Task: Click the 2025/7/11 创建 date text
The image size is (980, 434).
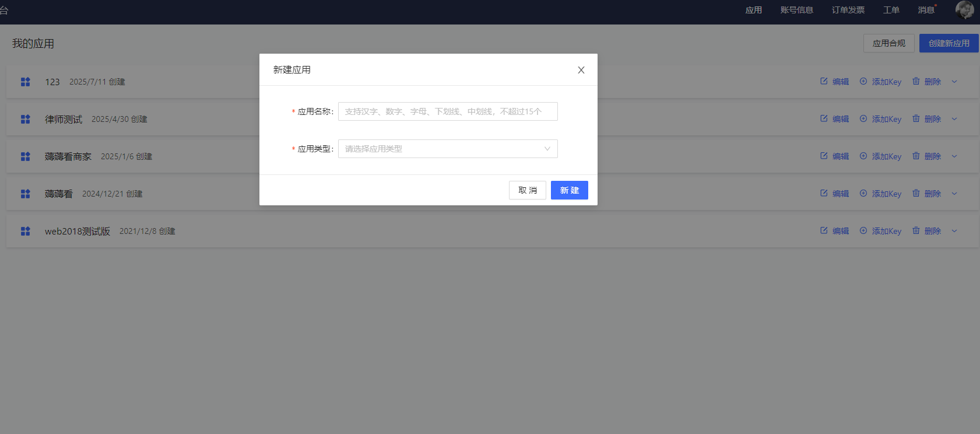Action: click(97, 82)
